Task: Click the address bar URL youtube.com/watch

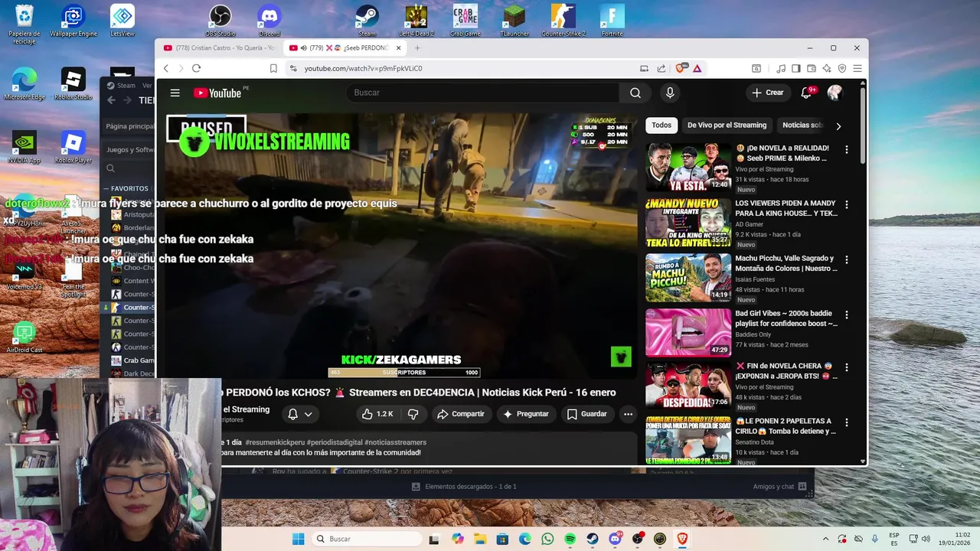Action: coord(364,68)
